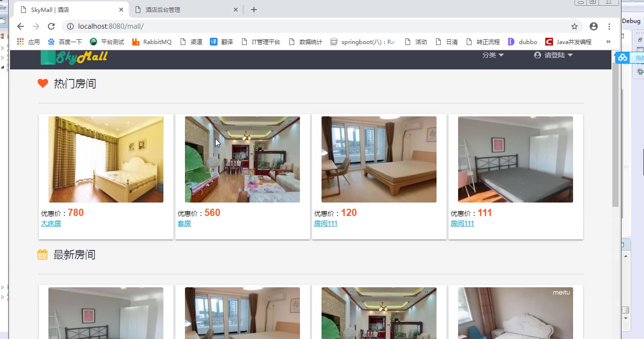Click the room photo priced 120
644x339 pixels.
(379, 159)
